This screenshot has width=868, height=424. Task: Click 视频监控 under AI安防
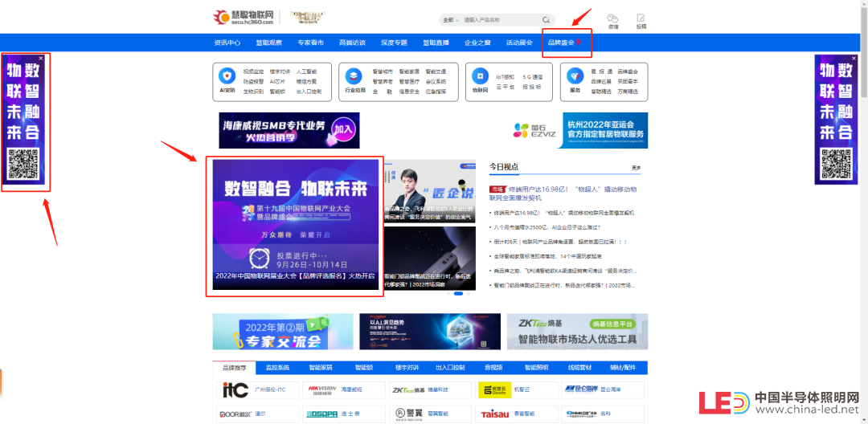click(x=253, y=71)
